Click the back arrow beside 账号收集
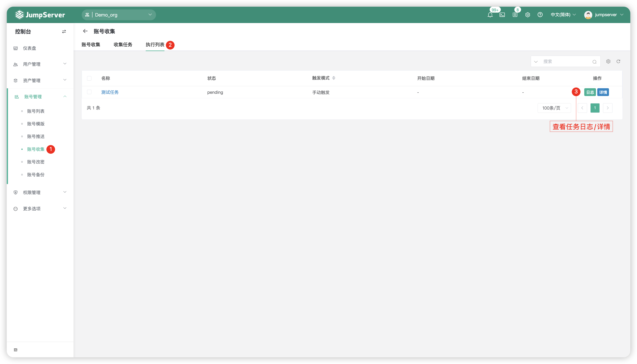 [x=85, y=31]
